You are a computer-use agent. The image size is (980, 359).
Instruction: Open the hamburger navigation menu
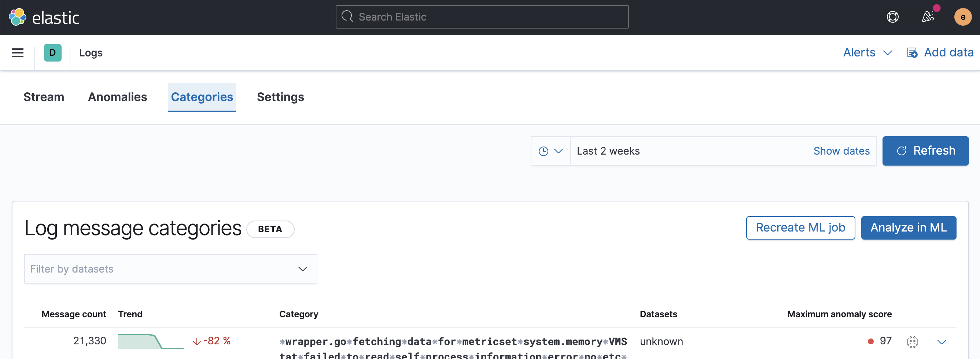[18, 53]
